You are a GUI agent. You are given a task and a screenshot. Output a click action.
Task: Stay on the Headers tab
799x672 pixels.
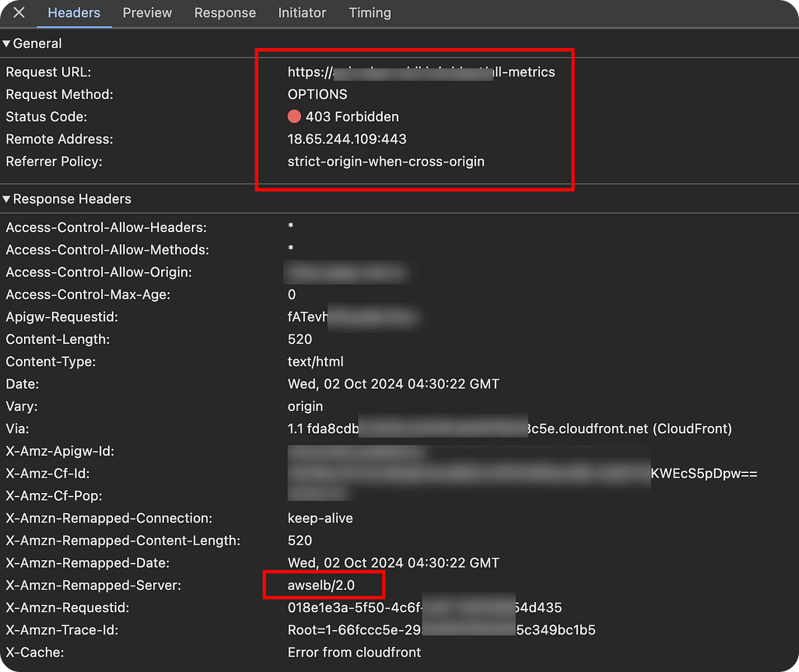click(74, 12)
